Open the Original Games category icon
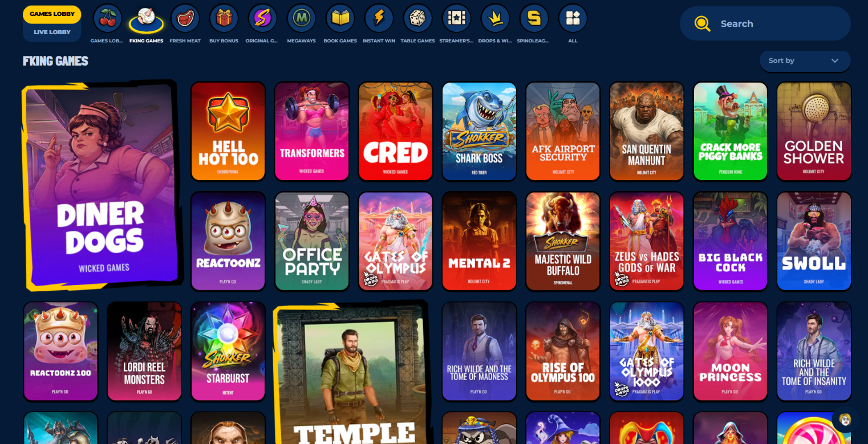The width and height of the screenshot is (868, 444). pyautogui.click(x=262, y=19)
